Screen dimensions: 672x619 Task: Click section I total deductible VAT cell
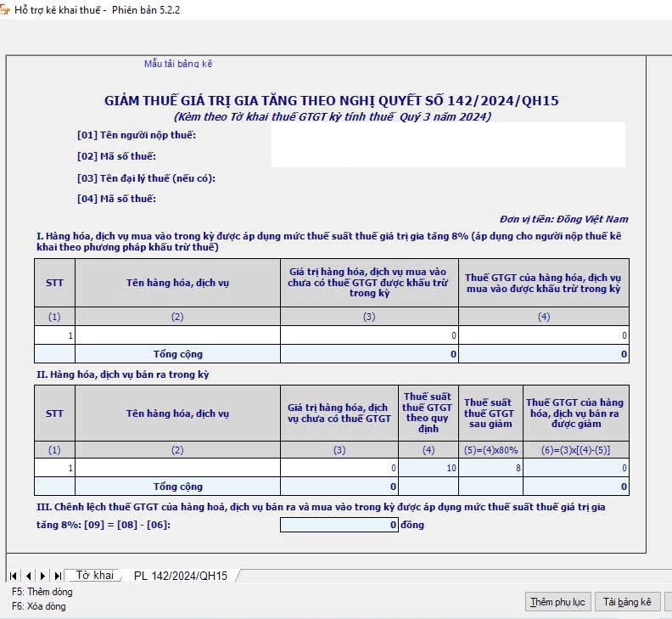coord(544,354)
